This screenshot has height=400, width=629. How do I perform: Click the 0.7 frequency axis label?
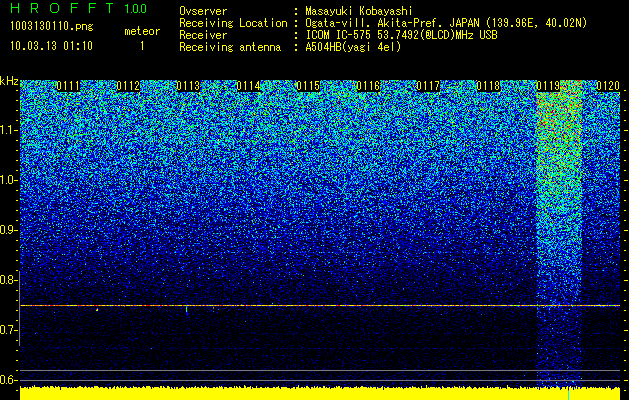[x=8, y=330]
